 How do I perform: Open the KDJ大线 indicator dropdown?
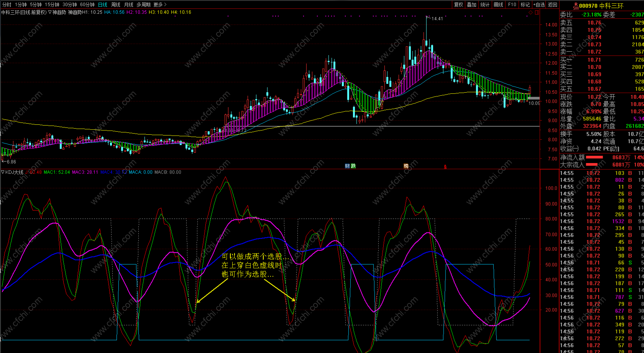[x=3, y=172]
